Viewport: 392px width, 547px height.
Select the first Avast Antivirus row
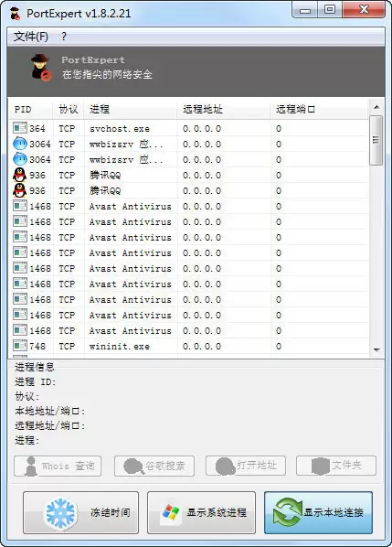pos(188,206)
